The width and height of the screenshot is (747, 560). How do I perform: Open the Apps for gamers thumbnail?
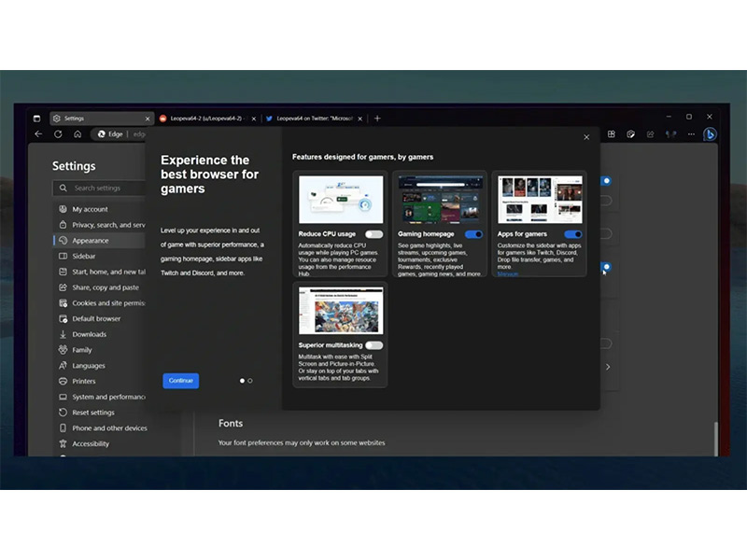[x=540, y=200]
